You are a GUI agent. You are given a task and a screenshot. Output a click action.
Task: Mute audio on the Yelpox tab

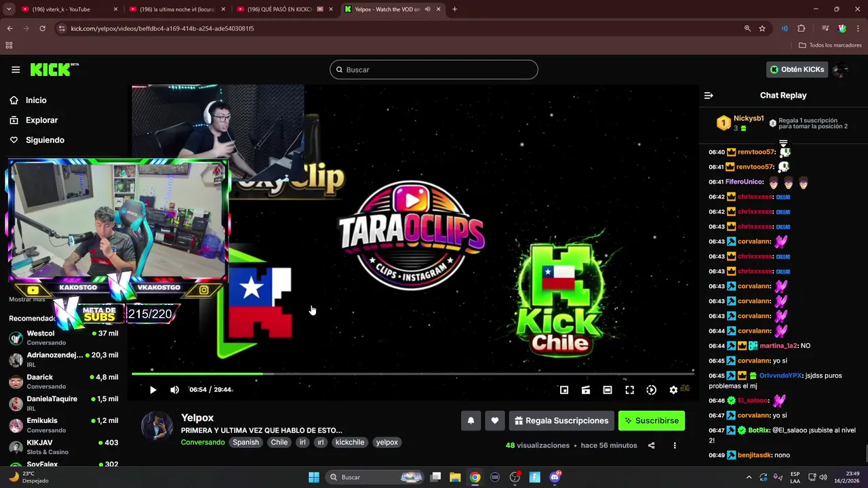pos(427,9)
